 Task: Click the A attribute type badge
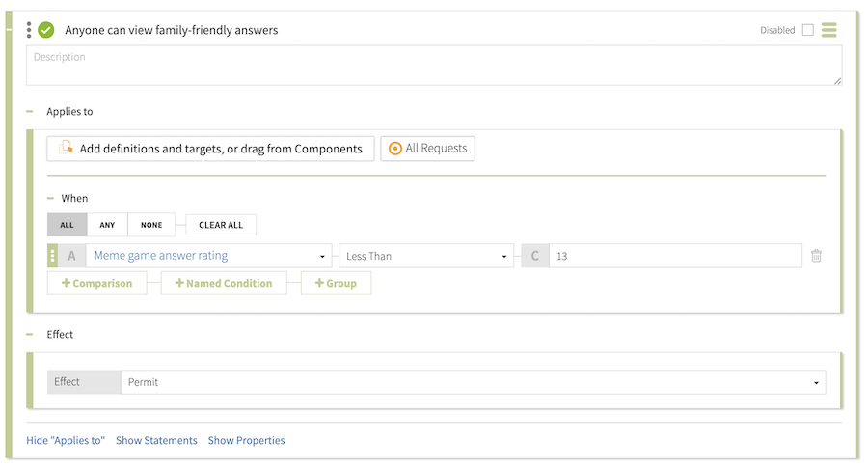pos(71,256)
